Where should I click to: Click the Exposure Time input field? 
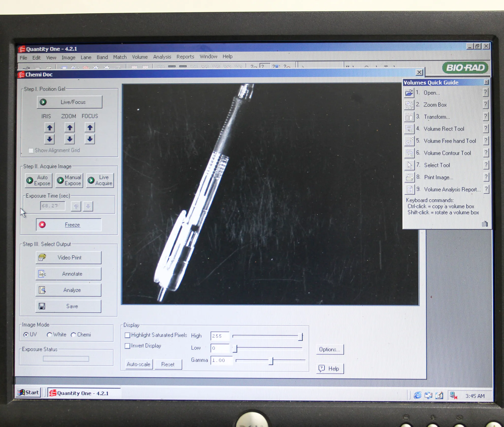tap(53, 206)
